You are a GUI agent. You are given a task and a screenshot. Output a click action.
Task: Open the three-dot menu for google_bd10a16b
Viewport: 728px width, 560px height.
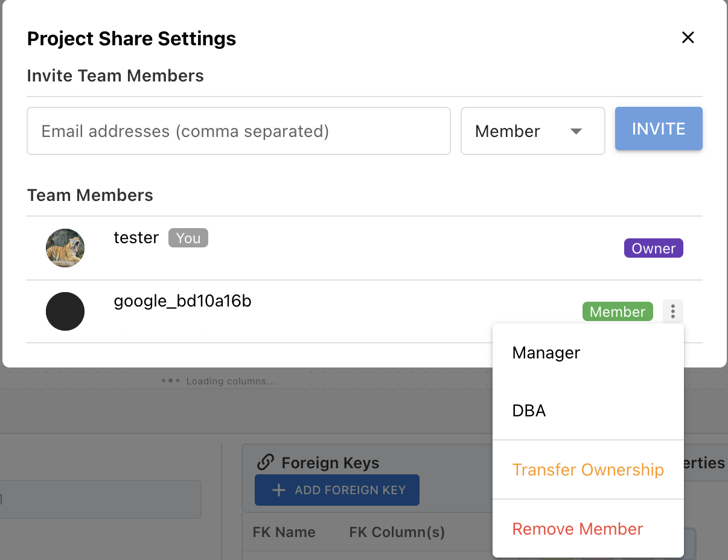pos(672,312)
